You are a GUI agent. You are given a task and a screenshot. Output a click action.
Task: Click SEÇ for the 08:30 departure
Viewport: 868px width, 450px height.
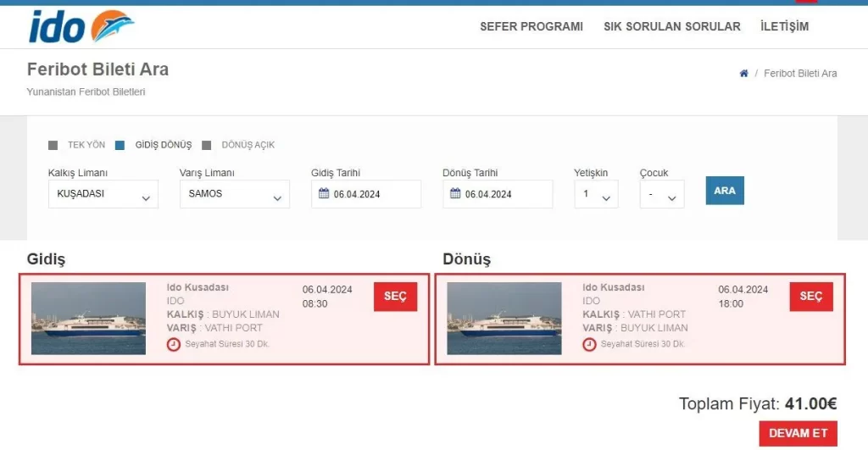click(x=395, y=297)
